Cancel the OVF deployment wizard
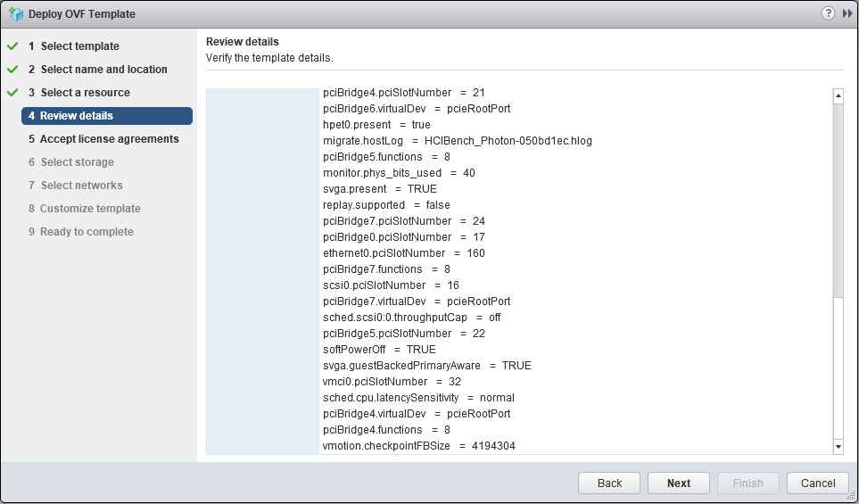This screenshot has width=859, height=504. click(x=818, y=483)
